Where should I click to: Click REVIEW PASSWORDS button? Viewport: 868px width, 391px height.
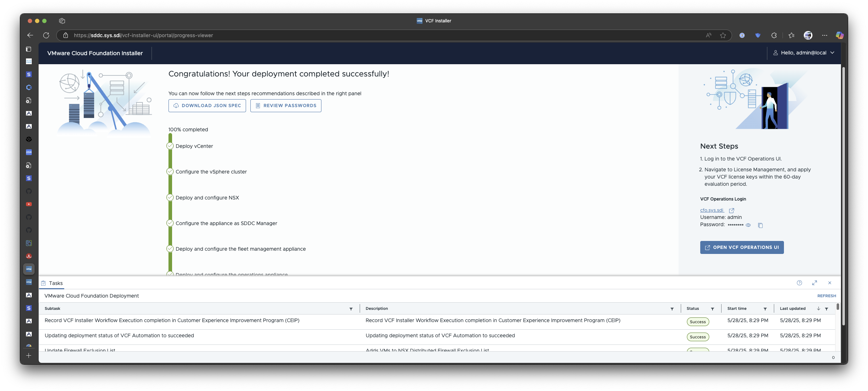[x=286, y=106]
